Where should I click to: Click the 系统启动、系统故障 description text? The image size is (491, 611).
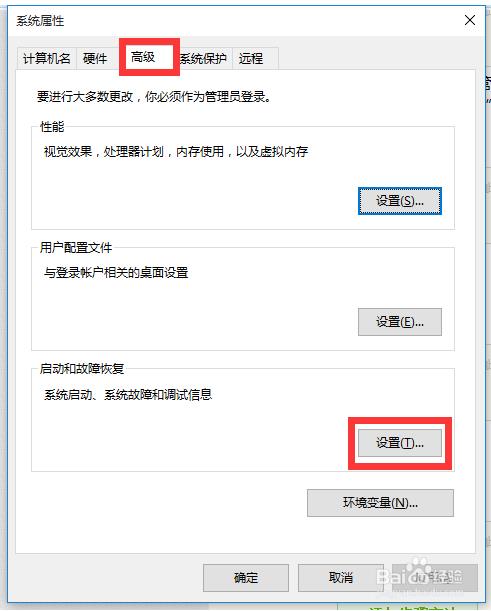coord(128,395)
